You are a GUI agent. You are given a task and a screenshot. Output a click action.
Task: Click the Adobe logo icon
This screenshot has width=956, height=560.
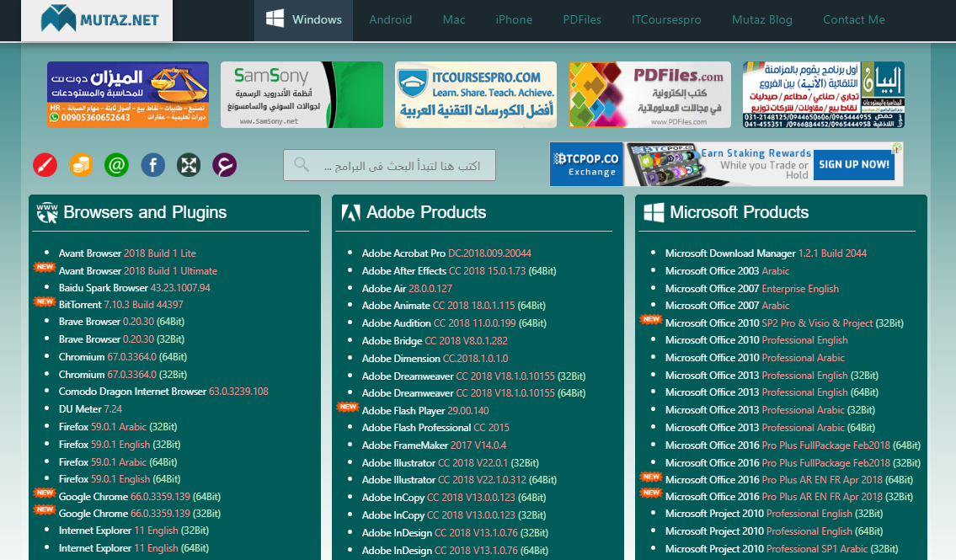(x=350, y=213)
